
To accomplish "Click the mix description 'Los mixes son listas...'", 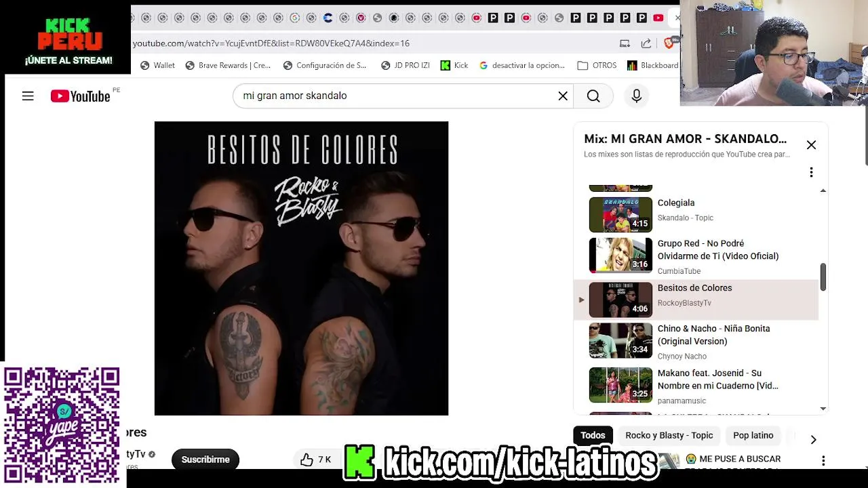I will point(687,155).
